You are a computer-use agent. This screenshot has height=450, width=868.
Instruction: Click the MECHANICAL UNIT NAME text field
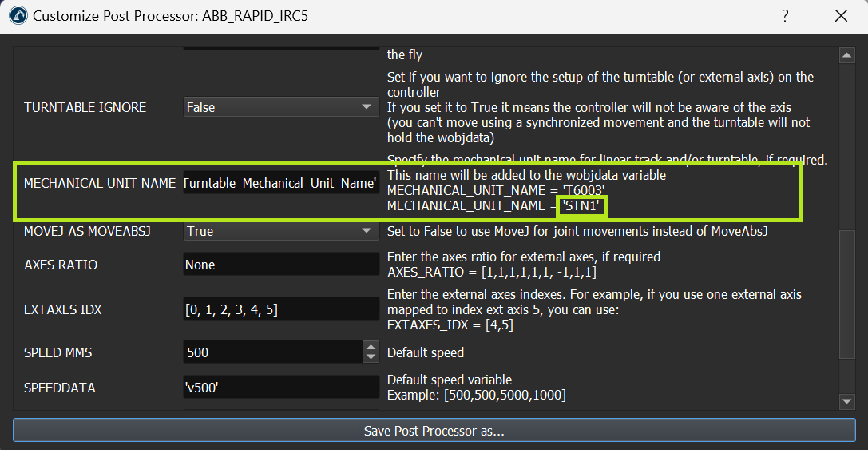tap(280, 183)
